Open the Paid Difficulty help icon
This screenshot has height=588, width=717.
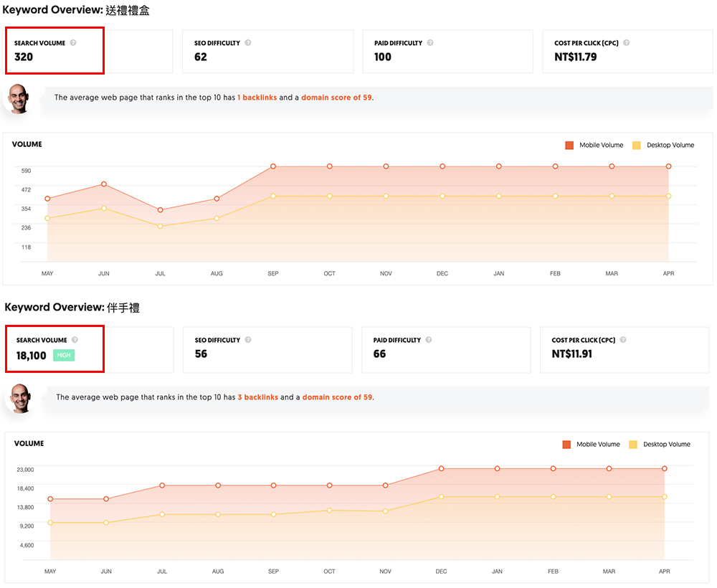(430, 43)
